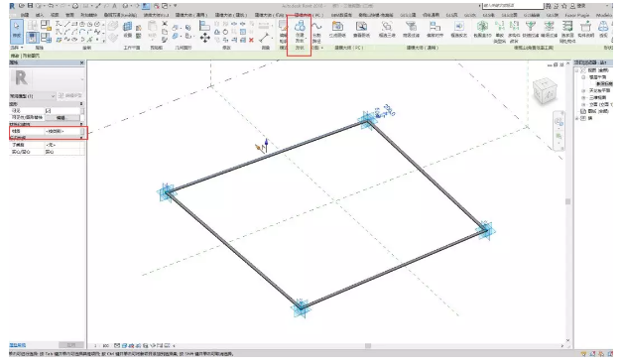Viewport: 621px width, 364px height.
Task: Click the Create Form (创建形状) ribbon icon
Action: pyautogui.click(x=300, y=31)
